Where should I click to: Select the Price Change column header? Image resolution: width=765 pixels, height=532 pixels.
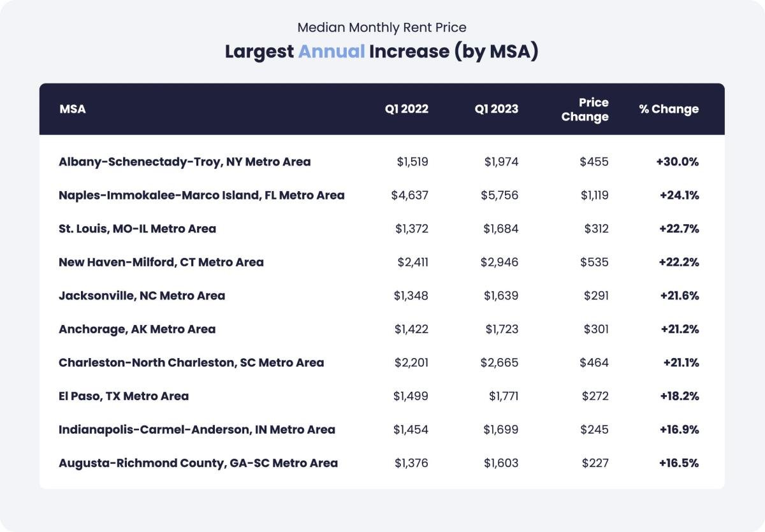tap(585, 110)
